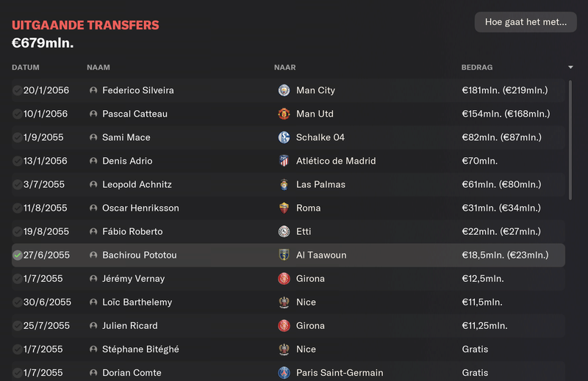Click the Man City club badge
Image resolution: width=588 pixels, height=381 pixels.
click(x=284, y=90)
